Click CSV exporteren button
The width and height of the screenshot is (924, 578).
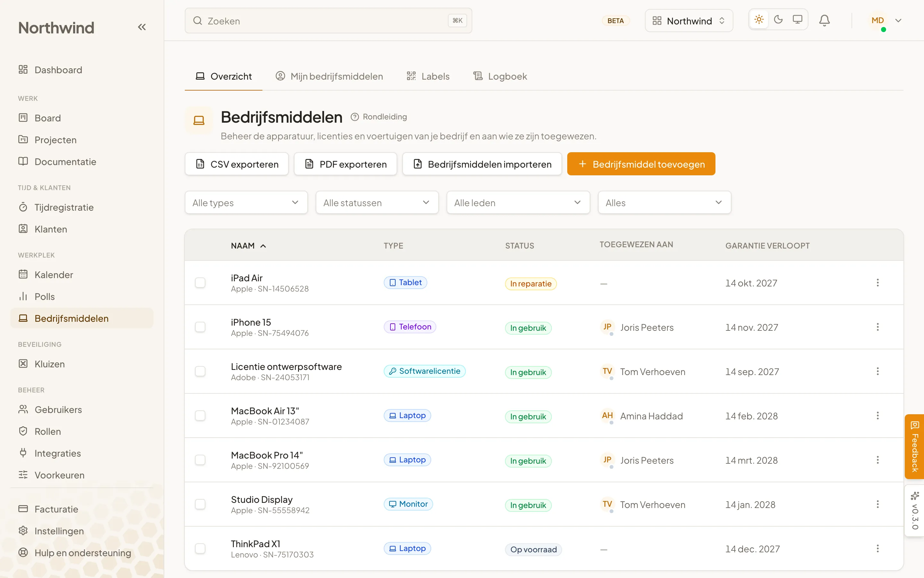pyautogui.click(x=237, y=164)
